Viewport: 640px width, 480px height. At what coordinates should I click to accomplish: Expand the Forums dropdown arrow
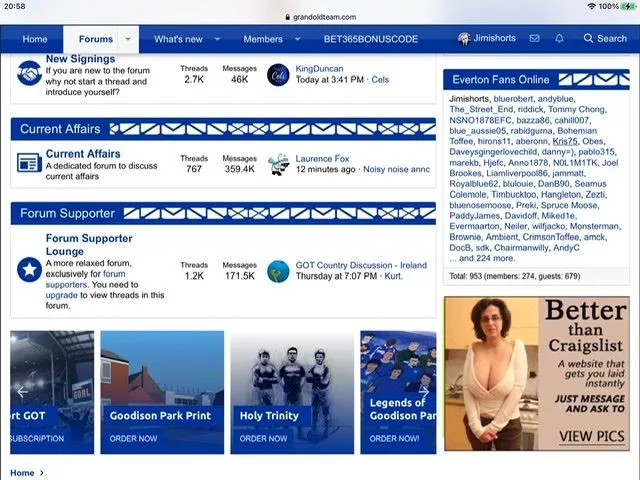pyautogui.click(x=127, y=40)
